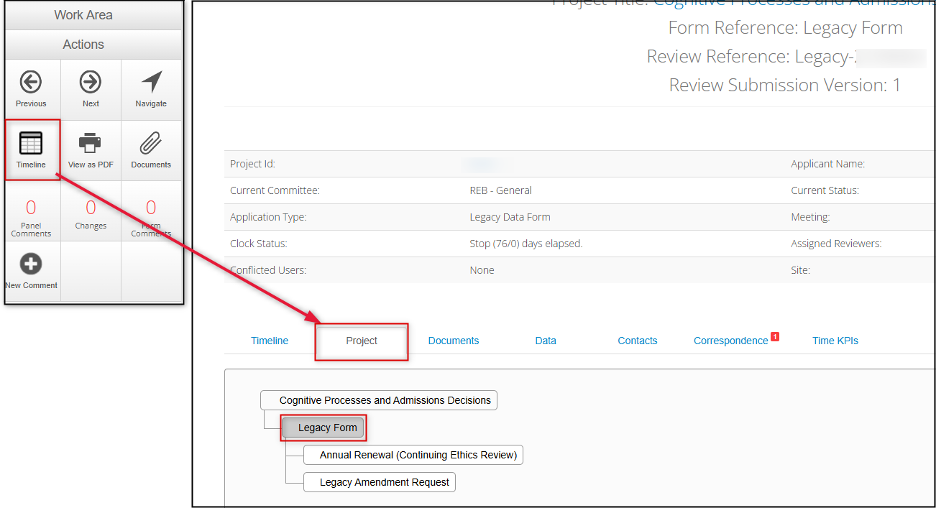936x508 pixels.
Task: Click 'Assigned Reviewers:' label
Action: click(x=836, y=244)
